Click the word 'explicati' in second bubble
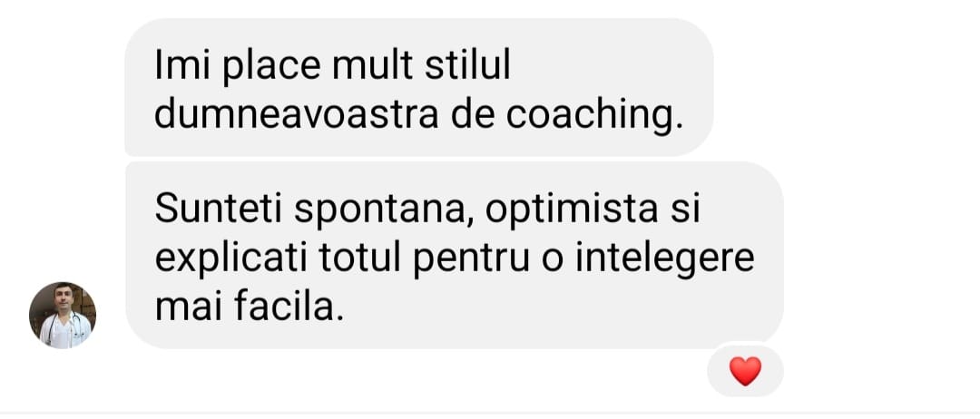The height and width of the screenshot is (419, 980). (x=231, y=258)
